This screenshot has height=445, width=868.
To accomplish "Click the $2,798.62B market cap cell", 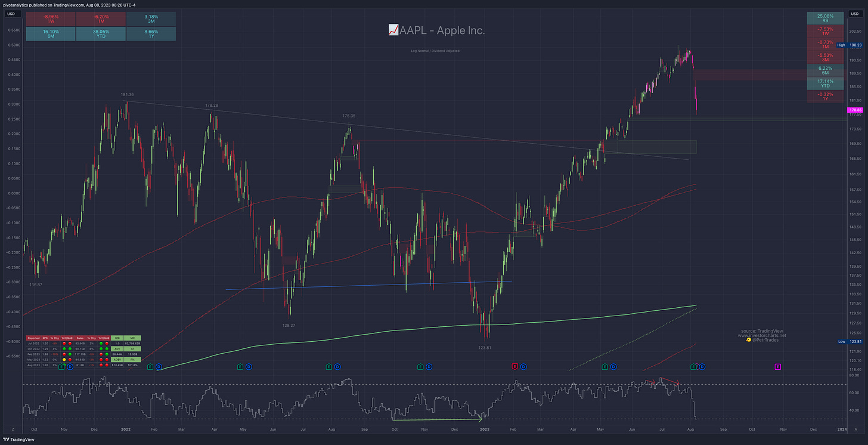I will [134, 343].
